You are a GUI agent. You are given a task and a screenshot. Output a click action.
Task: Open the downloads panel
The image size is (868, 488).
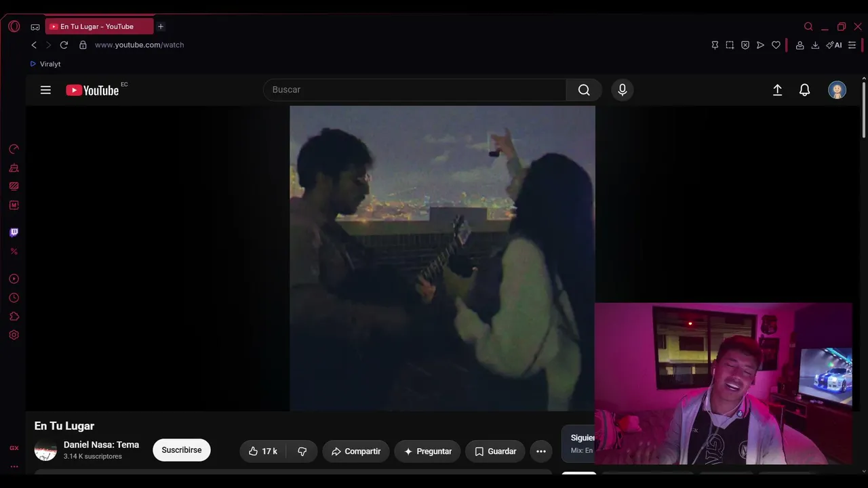tap(815, 45)
